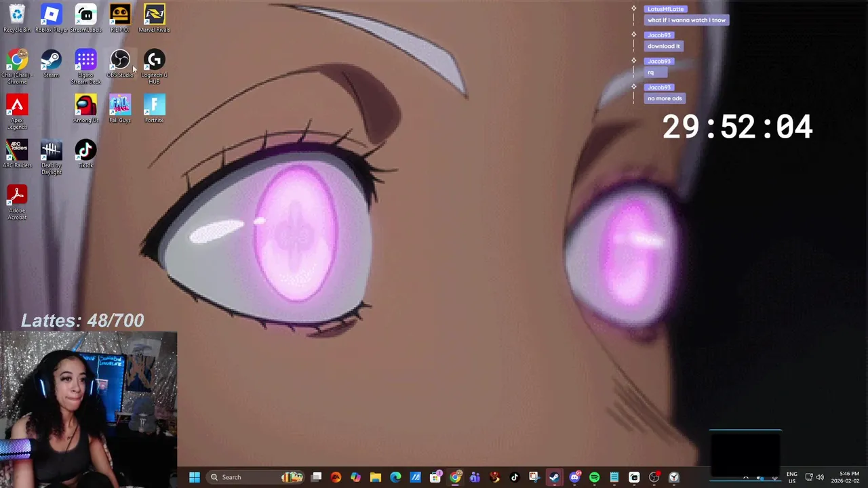Open the Logitech G HUB desktop shortcut

pyautogui.click(x=154, y=67)
